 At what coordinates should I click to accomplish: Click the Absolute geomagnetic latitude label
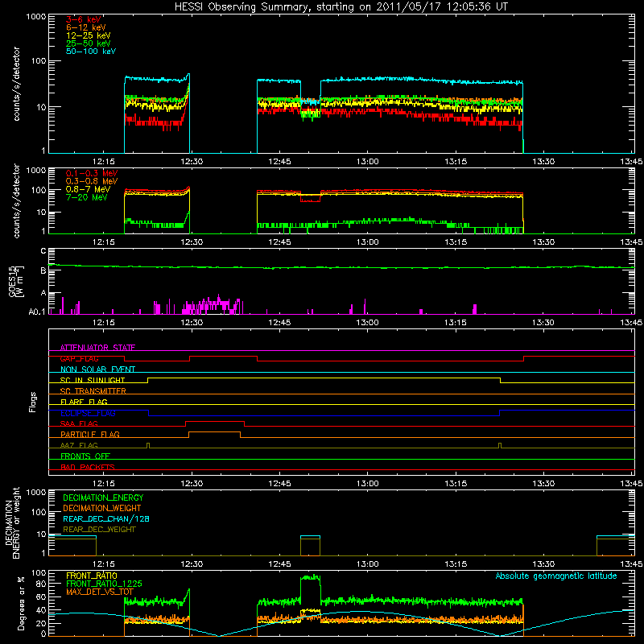coord(556,576)
